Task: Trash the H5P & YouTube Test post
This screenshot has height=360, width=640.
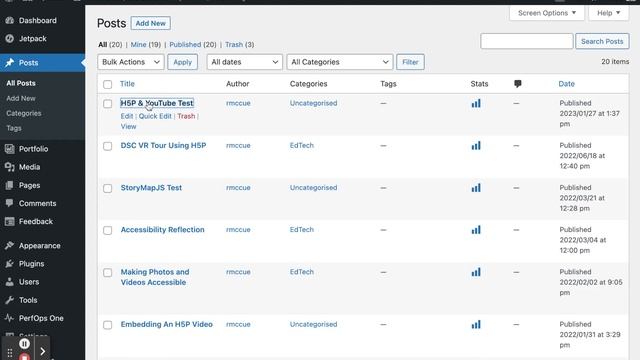Action: coord(186,116)
